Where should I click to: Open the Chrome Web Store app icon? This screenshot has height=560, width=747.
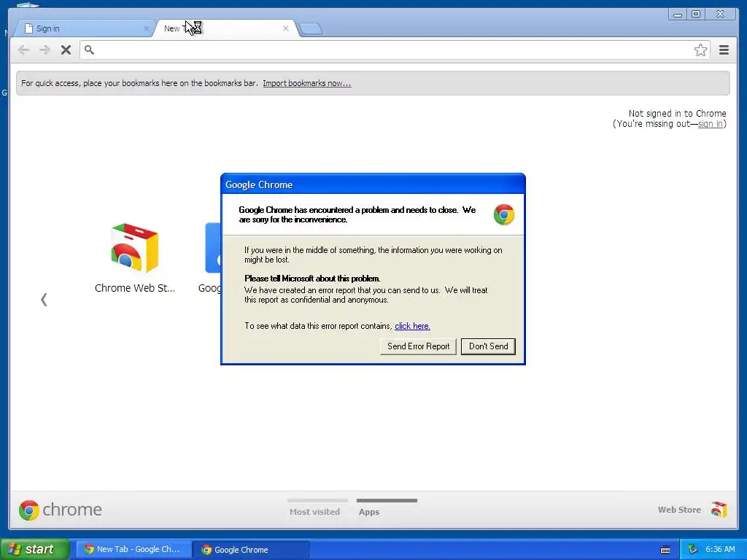(135, 248)
